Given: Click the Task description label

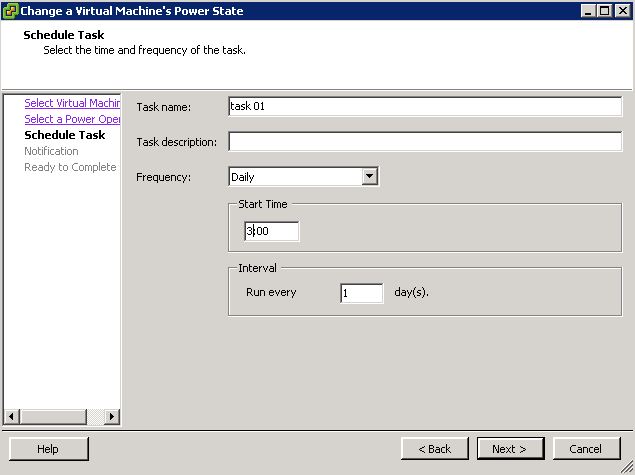Looking at the screenshot, I should pyautogui.click(x=177, y=142).
